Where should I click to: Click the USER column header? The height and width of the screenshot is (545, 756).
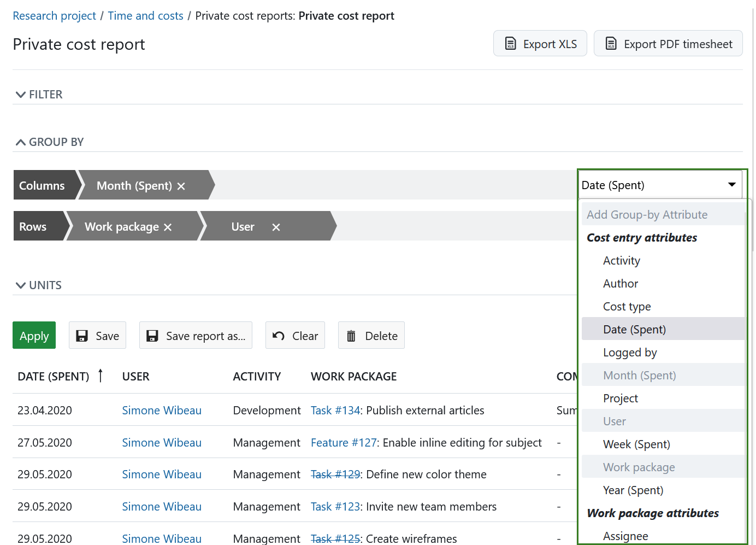(x=136, y=377)
